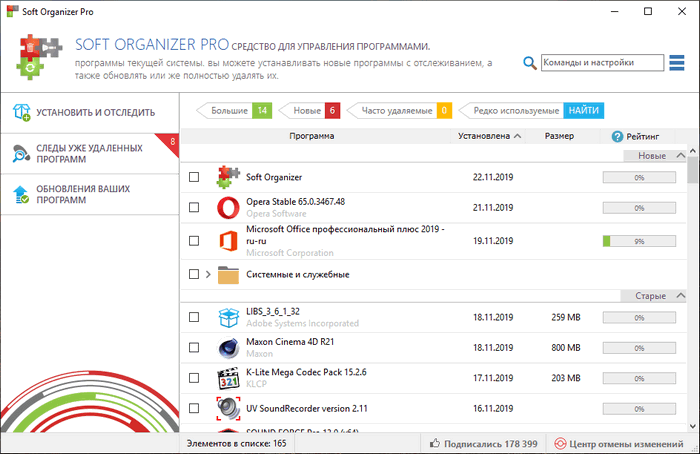Sort by the Программа column header
The height and width of the screenshot is (454, 700).
(312, 136)
